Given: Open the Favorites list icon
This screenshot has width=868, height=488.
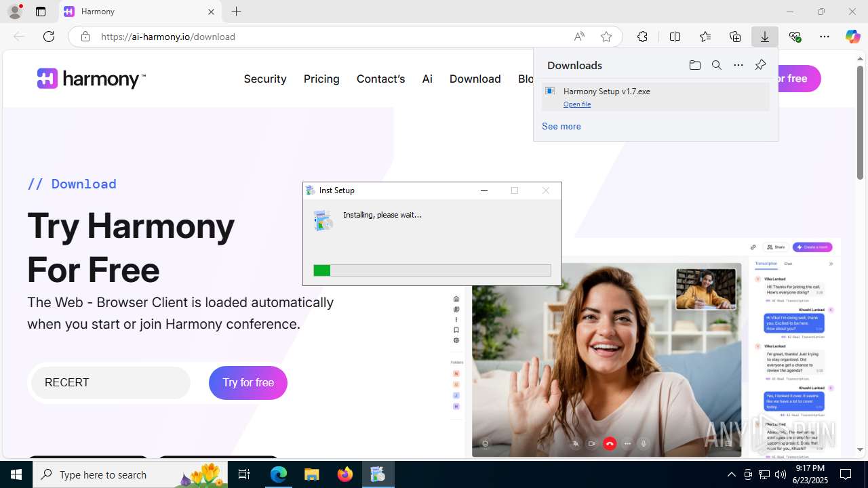Looking at the screenshot, I should pos(705,37).
